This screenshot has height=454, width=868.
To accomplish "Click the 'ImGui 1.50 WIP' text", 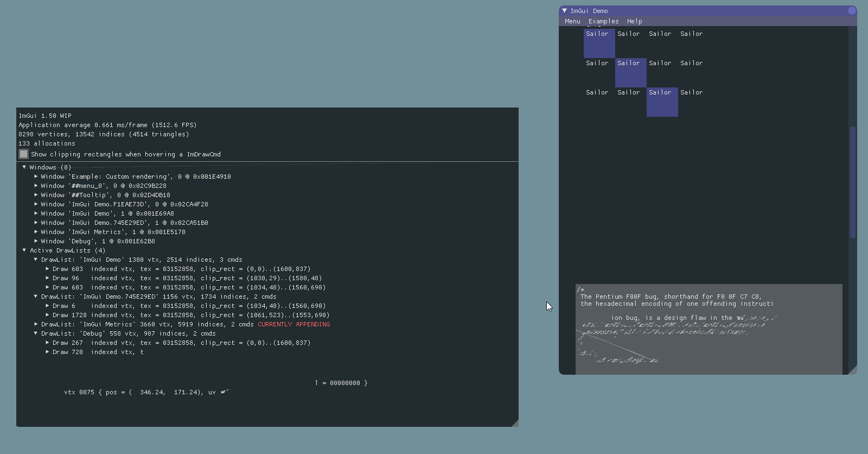I will pyautogui.click(x=45, y=116).
